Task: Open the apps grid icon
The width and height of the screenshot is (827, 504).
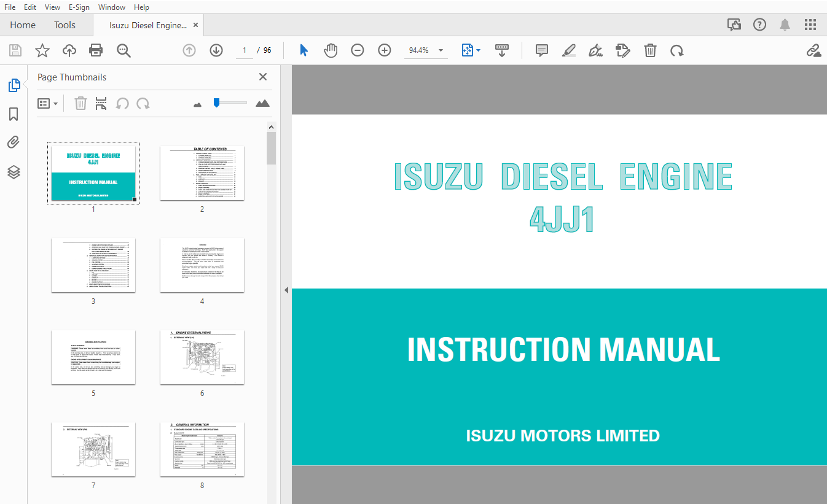Action: pyautogui.click(x=810, y=25)
